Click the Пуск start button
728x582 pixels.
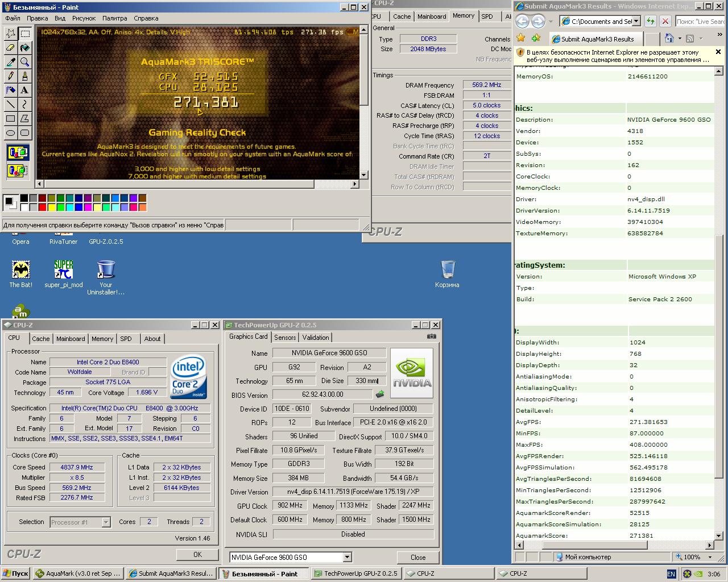point(15,573)
